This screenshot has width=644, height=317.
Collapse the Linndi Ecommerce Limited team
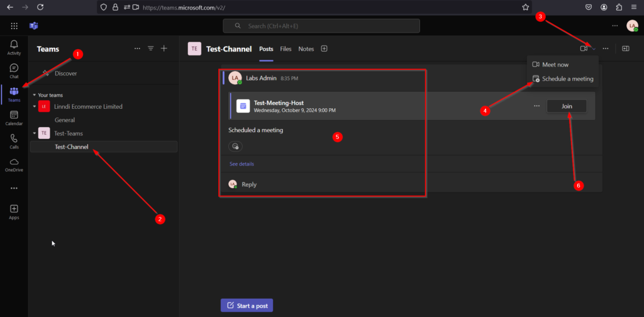tap(35, 106)
